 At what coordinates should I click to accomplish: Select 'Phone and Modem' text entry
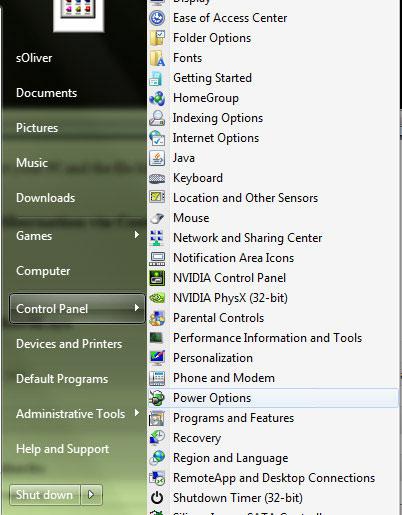click(224, 378)
